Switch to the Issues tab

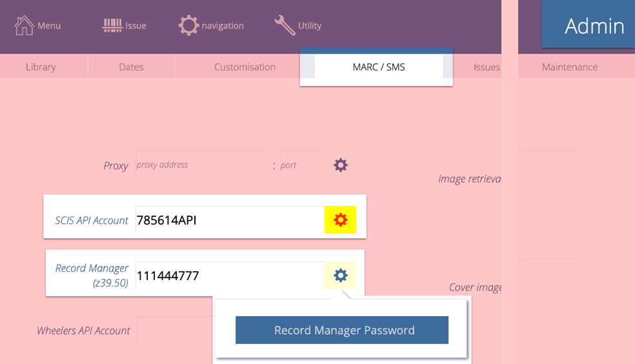487,67
